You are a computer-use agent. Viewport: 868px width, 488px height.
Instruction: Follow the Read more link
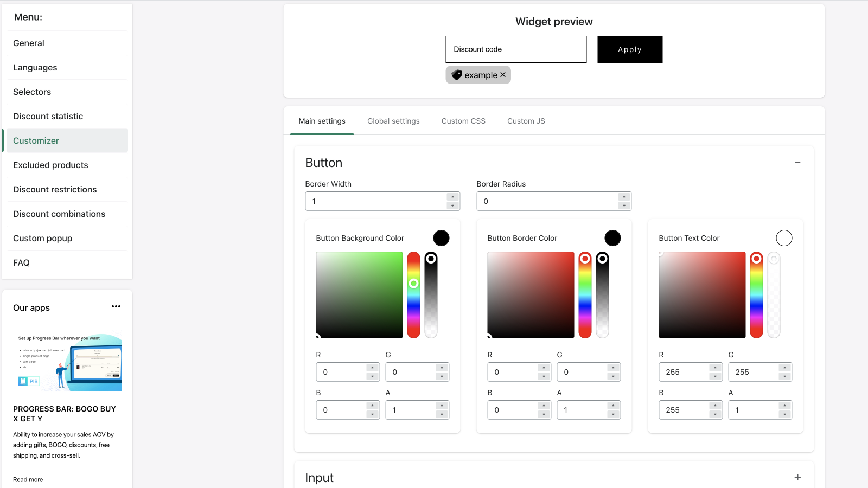coord(28,479)
